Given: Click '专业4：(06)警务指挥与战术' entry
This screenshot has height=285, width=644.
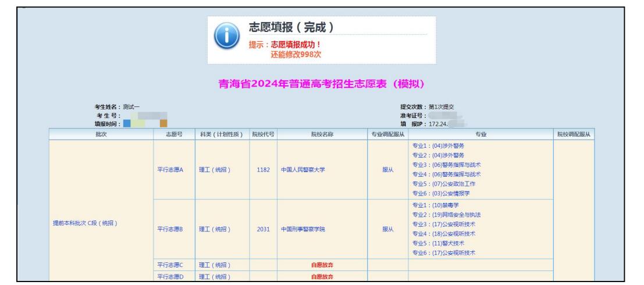Looking at the screenshot, I should pyautogui.click(x=446, y=174).
